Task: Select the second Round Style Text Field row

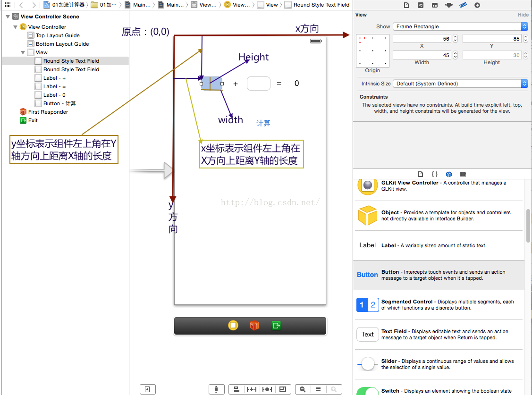Action: click(71, 69)
